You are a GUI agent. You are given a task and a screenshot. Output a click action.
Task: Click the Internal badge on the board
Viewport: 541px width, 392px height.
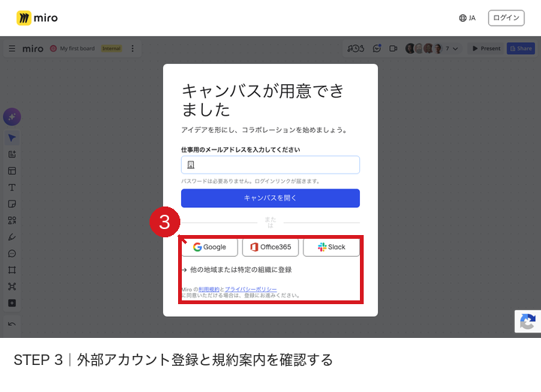pos(111,49)
